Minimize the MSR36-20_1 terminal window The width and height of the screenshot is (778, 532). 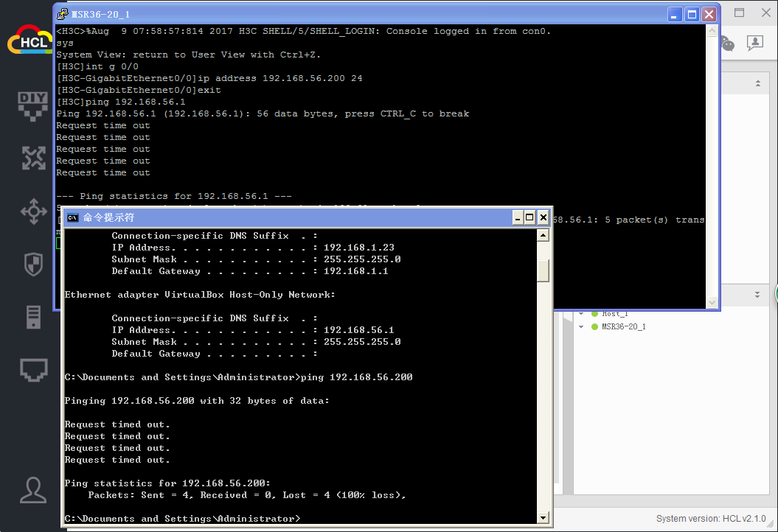point(674,15)
